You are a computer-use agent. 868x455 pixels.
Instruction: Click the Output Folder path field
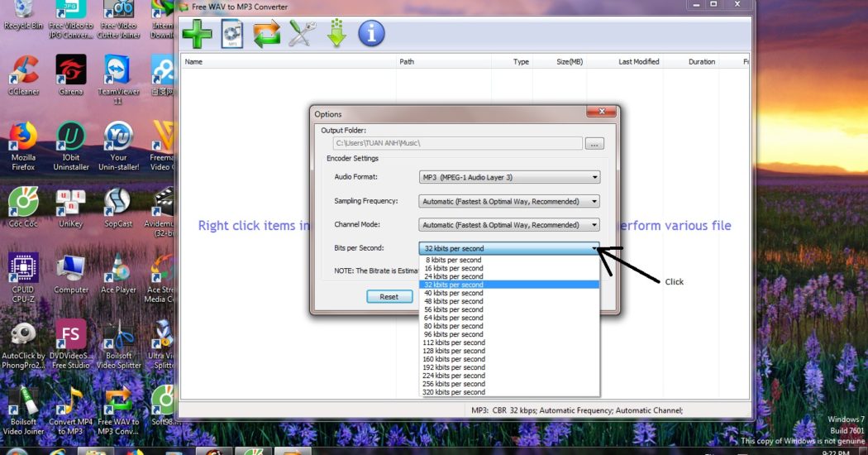(x=457, y=144)
